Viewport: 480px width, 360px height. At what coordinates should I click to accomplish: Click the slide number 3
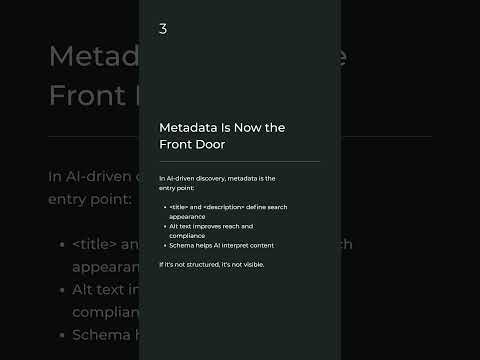point(163,29)
